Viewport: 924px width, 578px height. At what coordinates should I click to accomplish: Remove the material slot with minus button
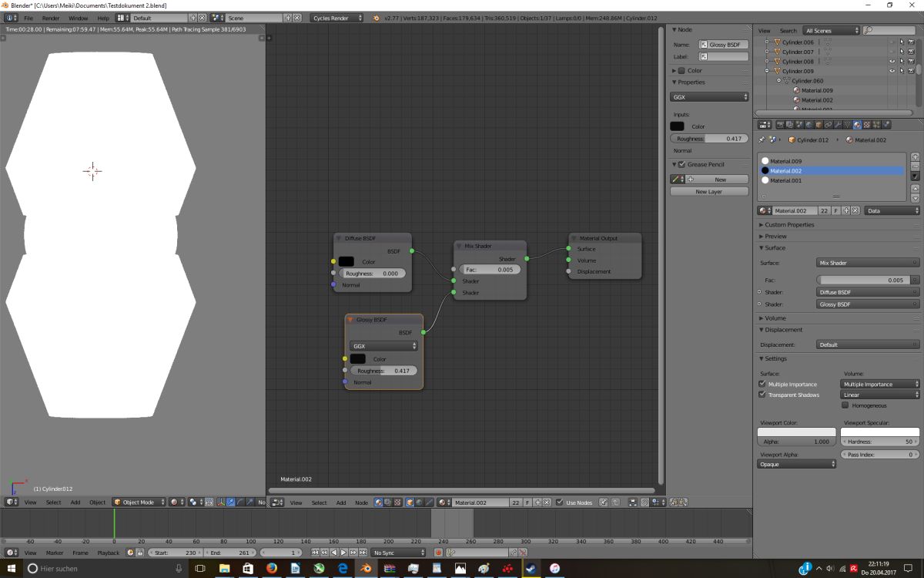pos(915,166)
